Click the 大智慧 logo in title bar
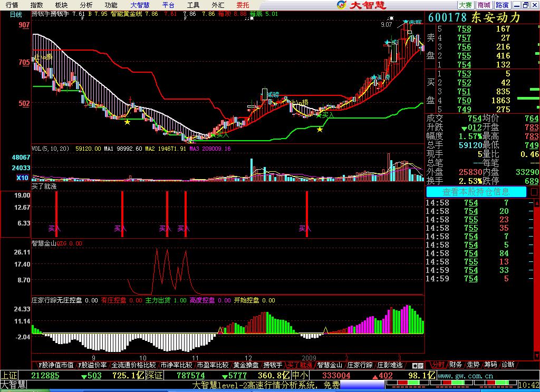Screen dimensions: 540x392 362,5
